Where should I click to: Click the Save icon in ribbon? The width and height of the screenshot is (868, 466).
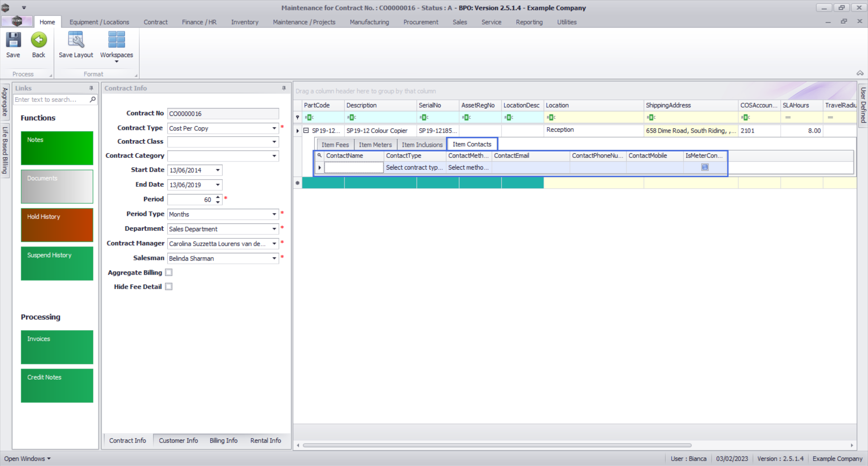click(x=13, y=40)
